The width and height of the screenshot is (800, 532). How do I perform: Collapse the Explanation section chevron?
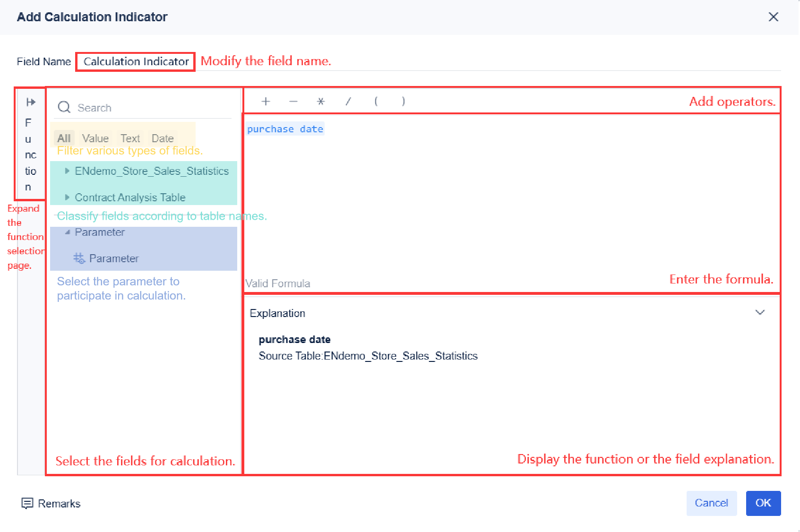[760, 312]
